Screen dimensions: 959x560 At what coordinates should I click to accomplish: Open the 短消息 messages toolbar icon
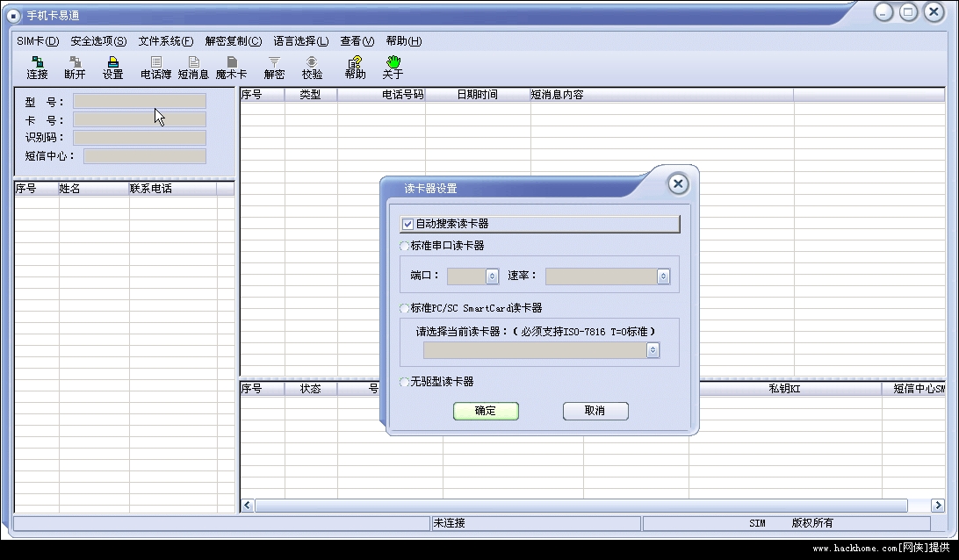[193, 68]
